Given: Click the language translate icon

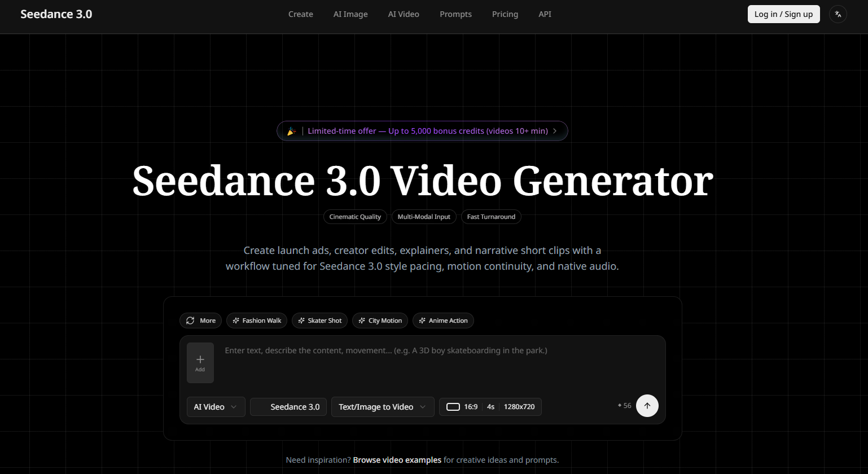Looking at the screenshot, I should click(x=838, y=14).
